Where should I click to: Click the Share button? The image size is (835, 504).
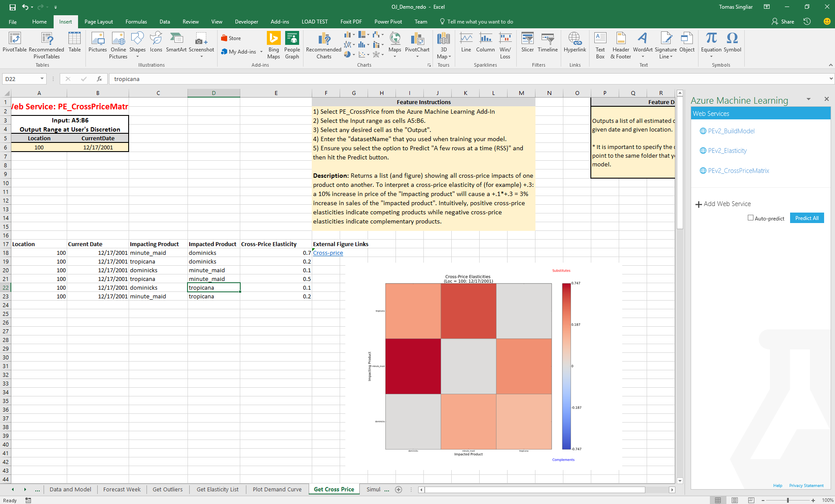pyautogui.click(x=783, y=22)
